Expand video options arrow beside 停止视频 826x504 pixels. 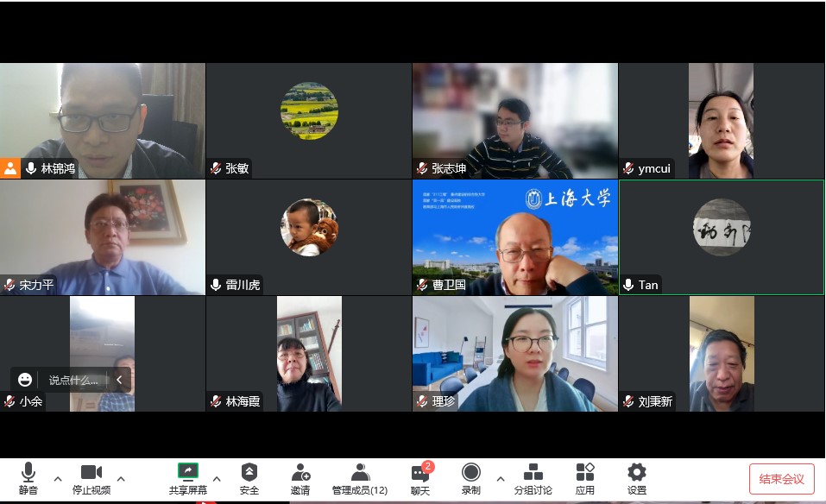pos(121,478)
